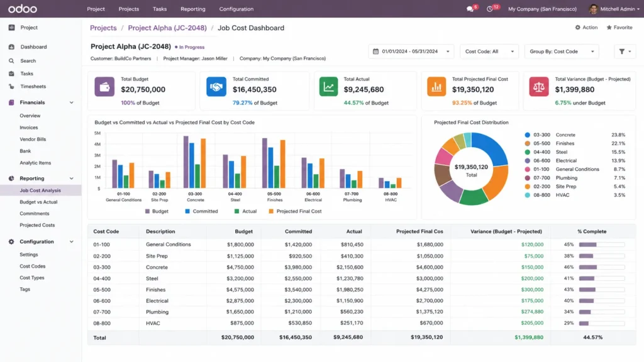Click the Project app icon in sidebar
644x362 pixels.
pos(11,28)
